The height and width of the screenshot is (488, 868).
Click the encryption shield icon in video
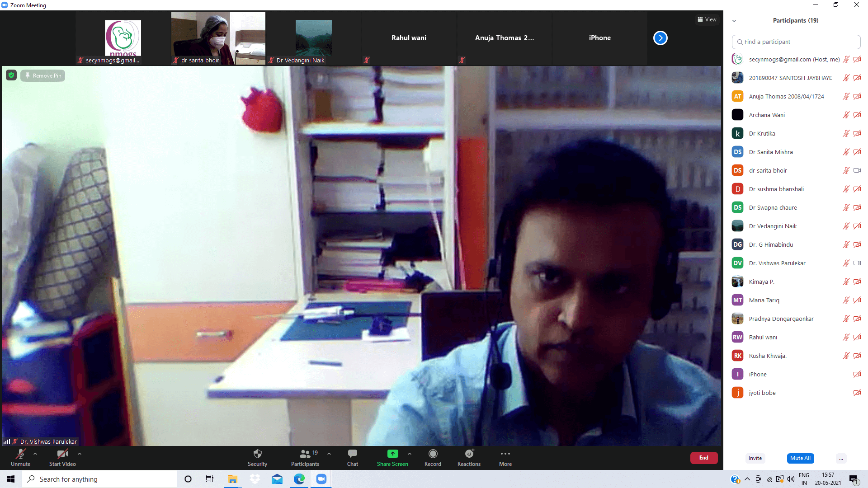(11, 75)
